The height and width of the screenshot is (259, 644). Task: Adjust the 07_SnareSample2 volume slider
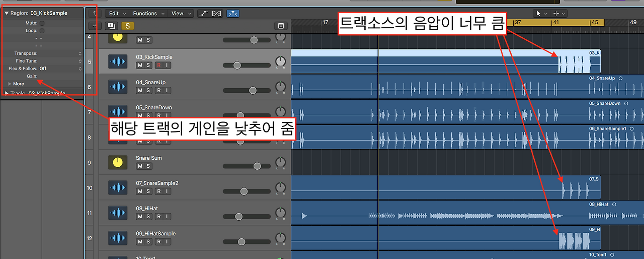(244, 191)
